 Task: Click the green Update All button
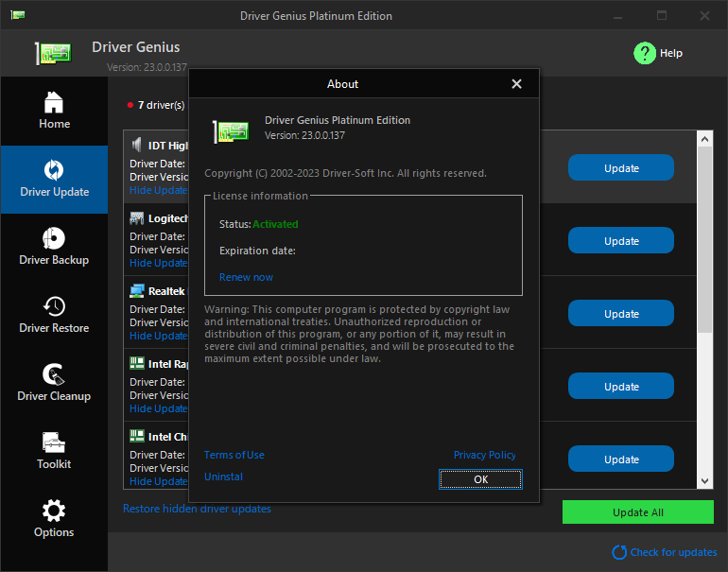(x=638, y=512)
